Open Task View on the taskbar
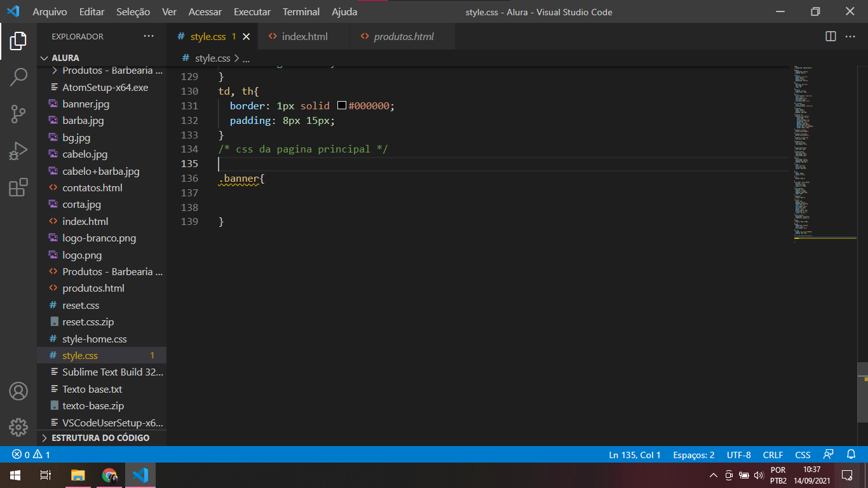The height and width of the screenshot is (488, 868). pos(46,475)
